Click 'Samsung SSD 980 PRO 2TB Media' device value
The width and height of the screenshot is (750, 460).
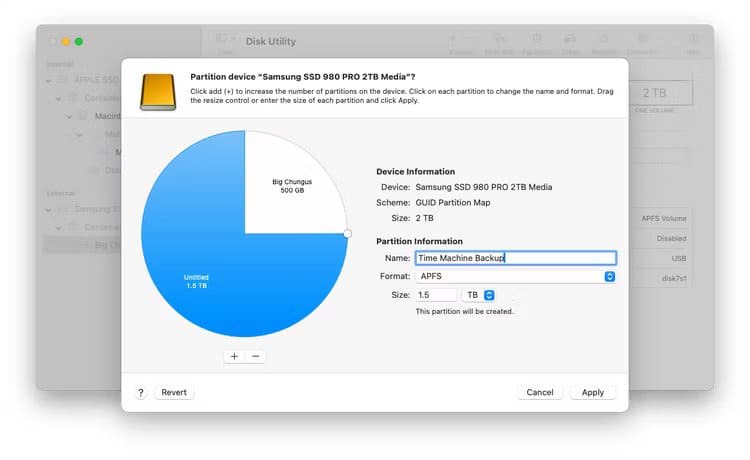click(484, 187)
